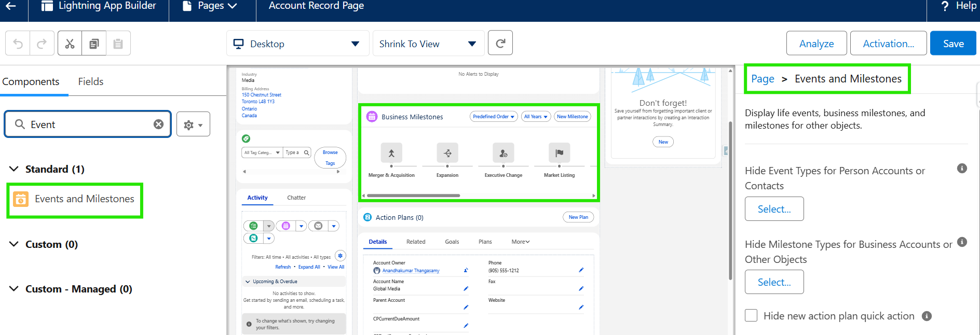Screen dimensions: 980x335
Task: Open the Desktop form factor dropdown
Action: [298, 44]
